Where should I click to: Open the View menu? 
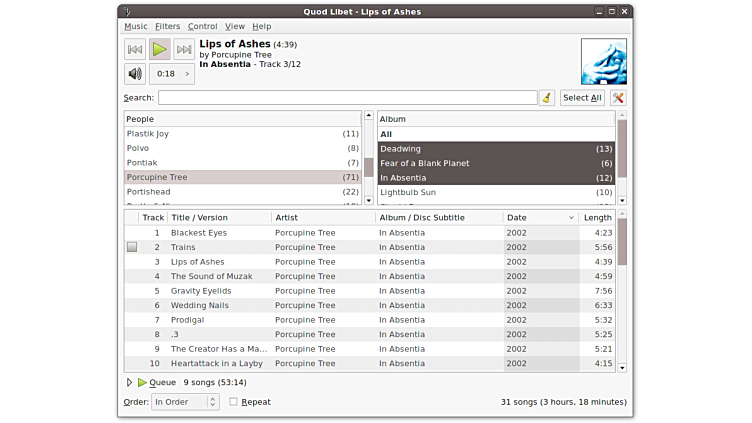click(x=235, y=26)
